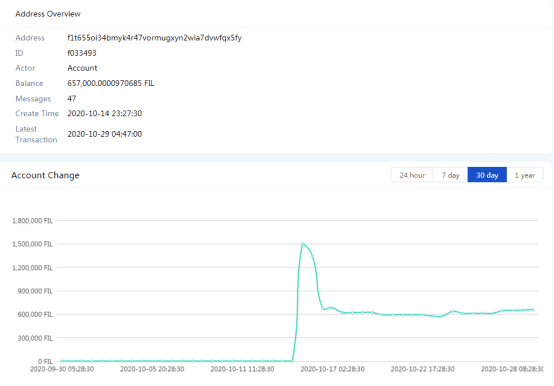Click the Latest Transaction field label
The width and height of the screenshot is (554, 386).
[36, 134]
